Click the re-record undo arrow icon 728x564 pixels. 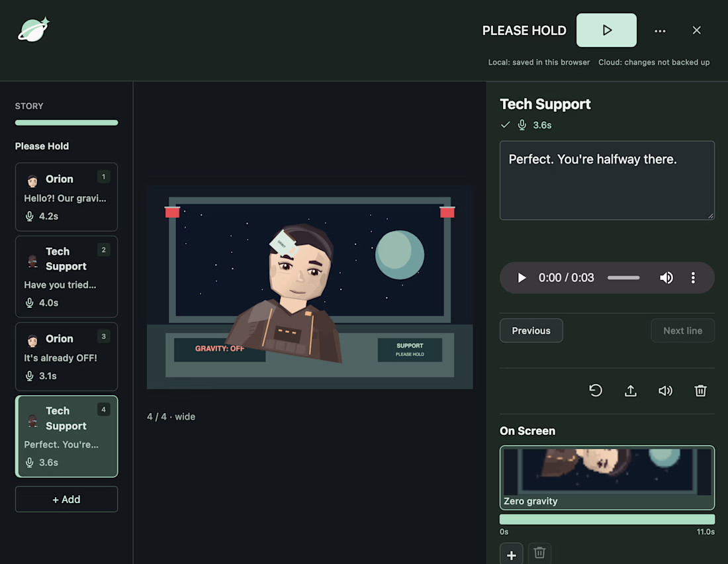(596, 391)
